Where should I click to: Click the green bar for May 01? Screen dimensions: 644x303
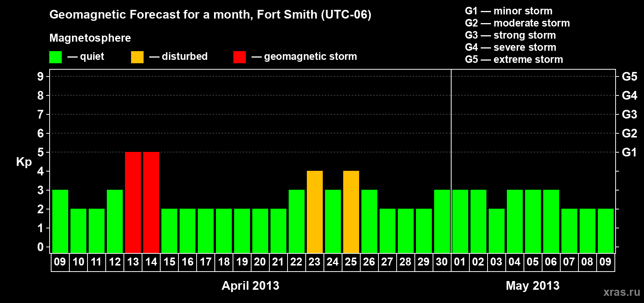(x=460, y=222)
